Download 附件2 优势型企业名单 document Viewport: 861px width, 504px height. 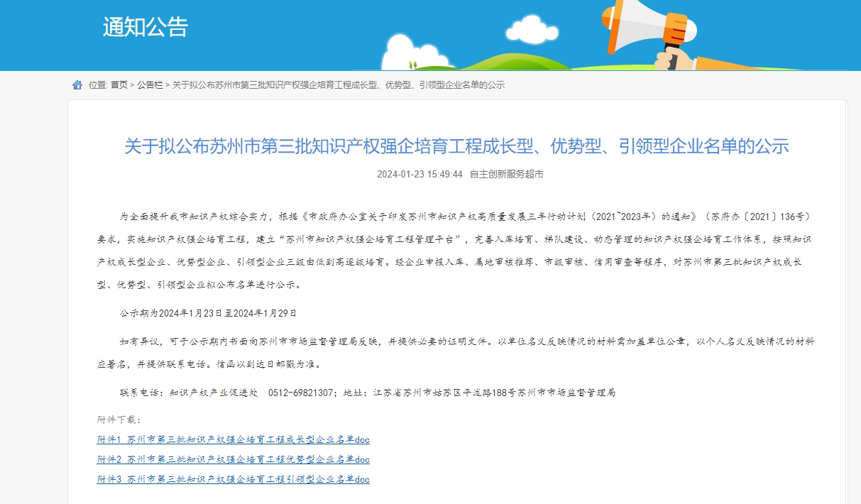(234, 459)
